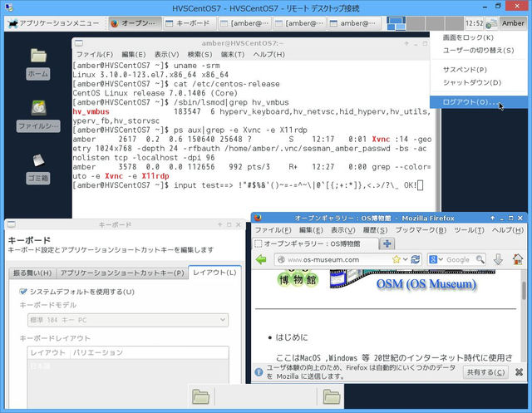Click the Variant column header
Screen dimensions: 532x413
[98, 352]
